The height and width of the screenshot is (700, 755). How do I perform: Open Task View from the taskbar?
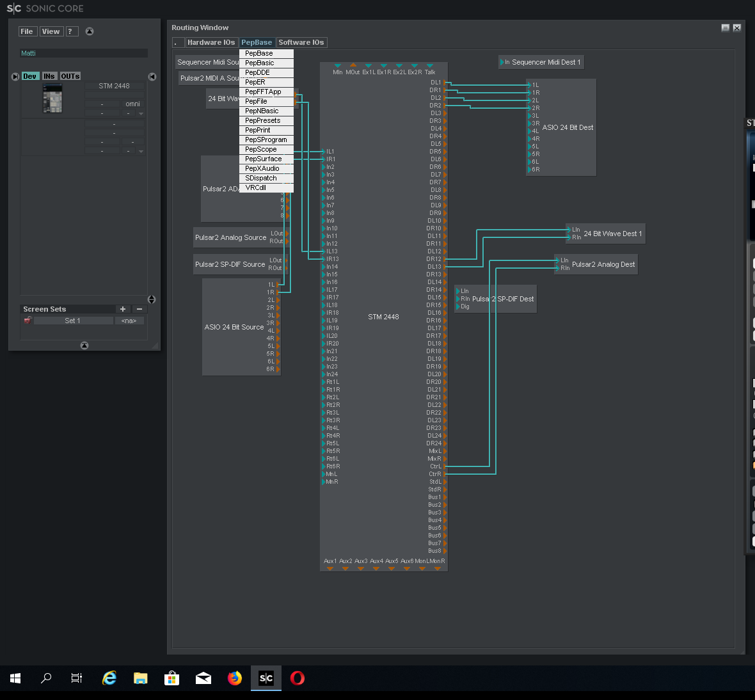click(x=77, y=678)
